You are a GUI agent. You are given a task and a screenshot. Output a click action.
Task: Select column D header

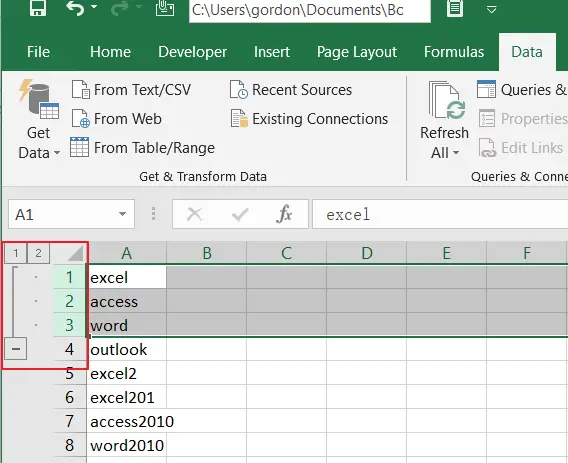click(367, 253)
